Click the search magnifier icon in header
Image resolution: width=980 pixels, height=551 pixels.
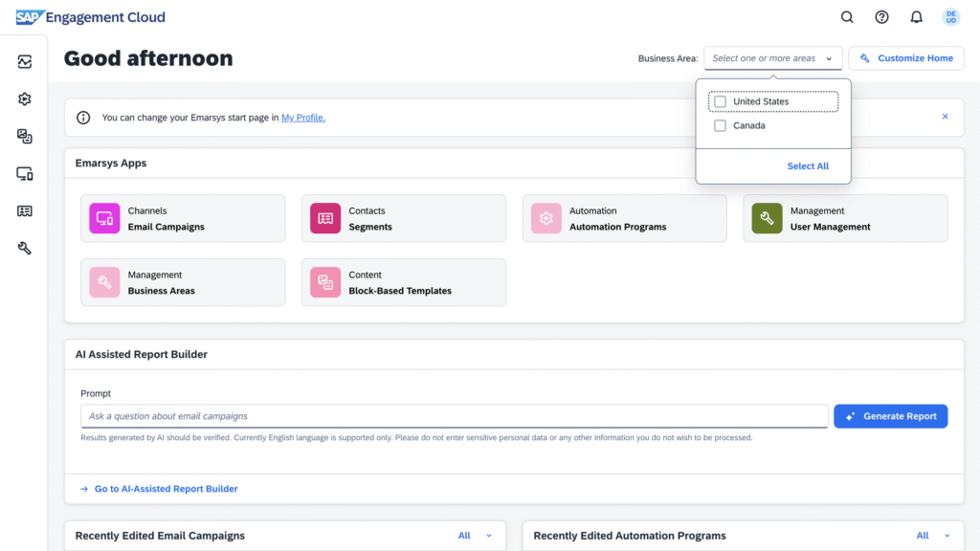coord(847,17)
